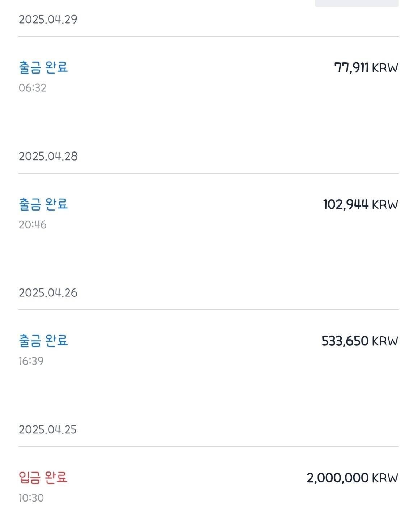Select the 2025.04.26 date header
Image resolution: width=417 pixels, height=532 pixels.
(x=48, y=293)
